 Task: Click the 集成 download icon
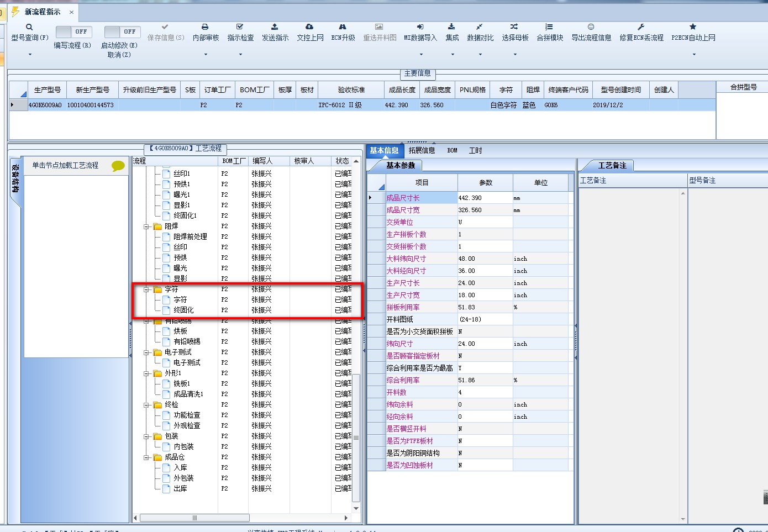coord(451,27)
